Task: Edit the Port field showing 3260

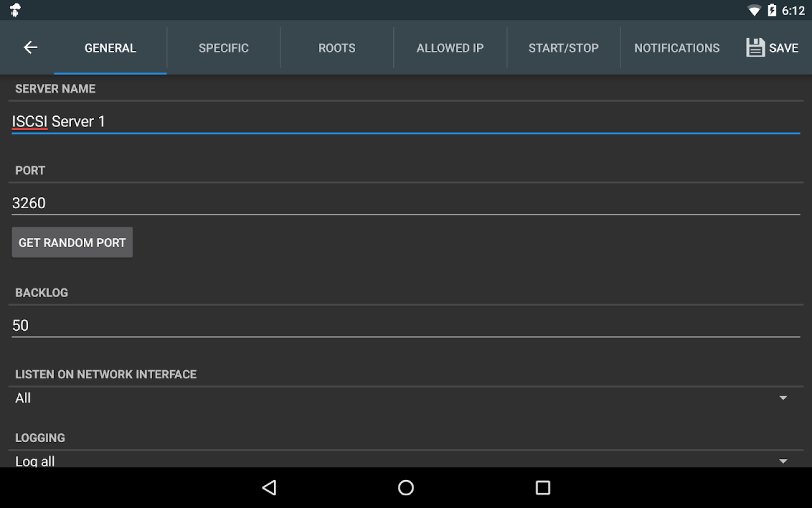Action: [x=406, y=203]
